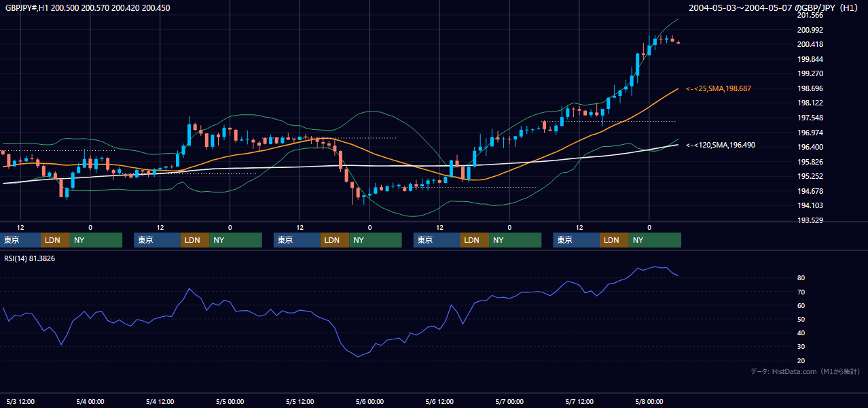The image size is (868, 408).
Task: Select the 5/6 00:00 date label
Action: 369,401
